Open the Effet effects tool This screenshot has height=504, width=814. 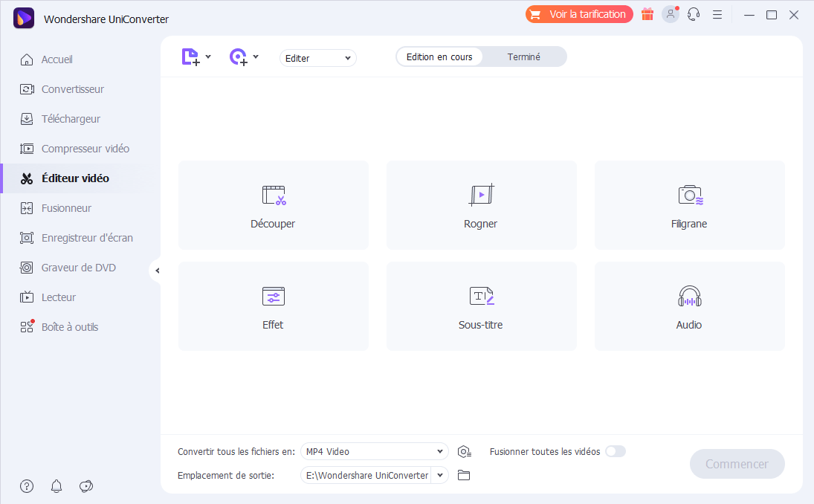[273, 306]
